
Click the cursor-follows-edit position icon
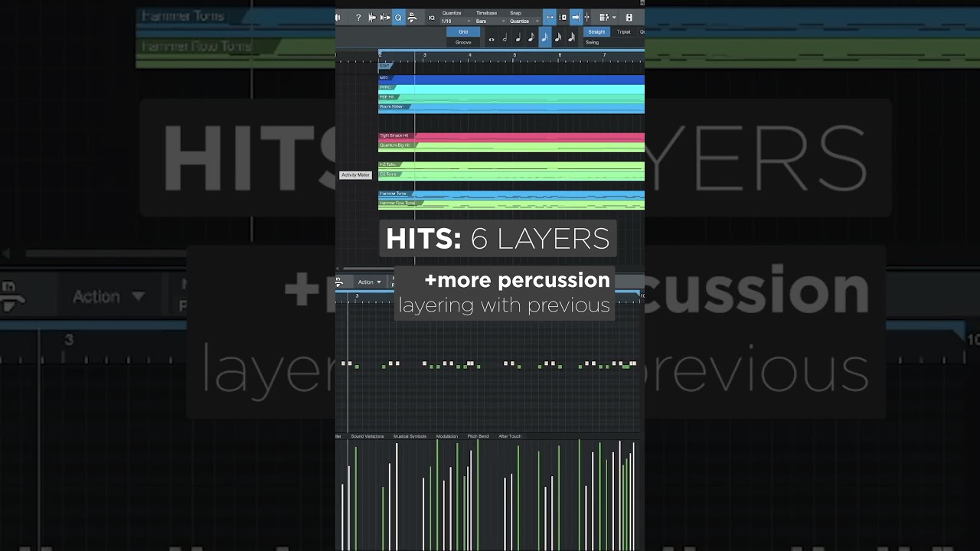click(x=587, y=18)
